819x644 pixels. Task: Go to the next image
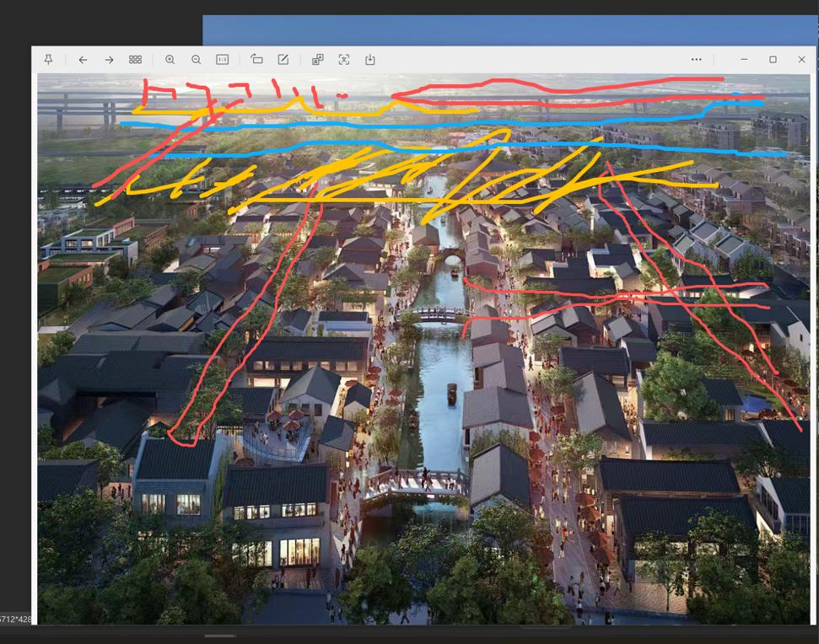[109, 60]
